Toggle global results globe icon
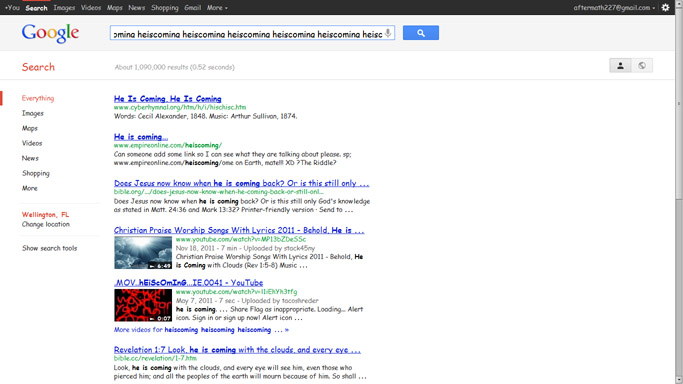This screenshot has height=384, width=683. tap(642, 66)
